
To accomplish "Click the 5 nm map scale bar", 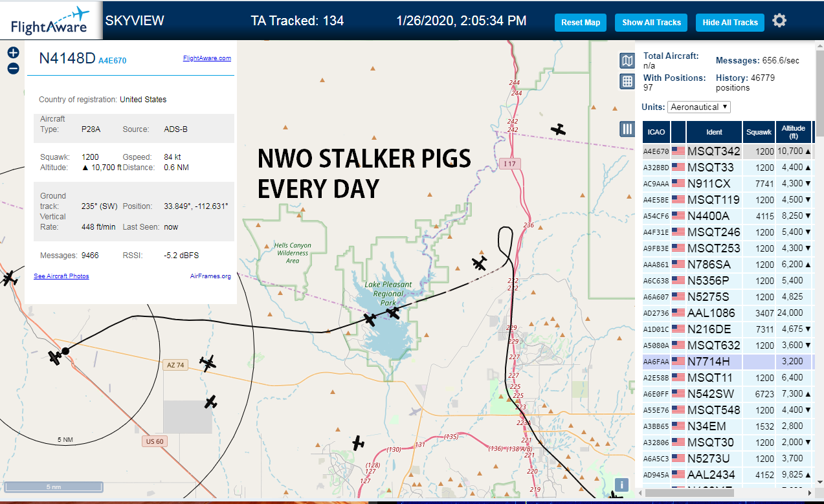I will click(x=53, y=487).
